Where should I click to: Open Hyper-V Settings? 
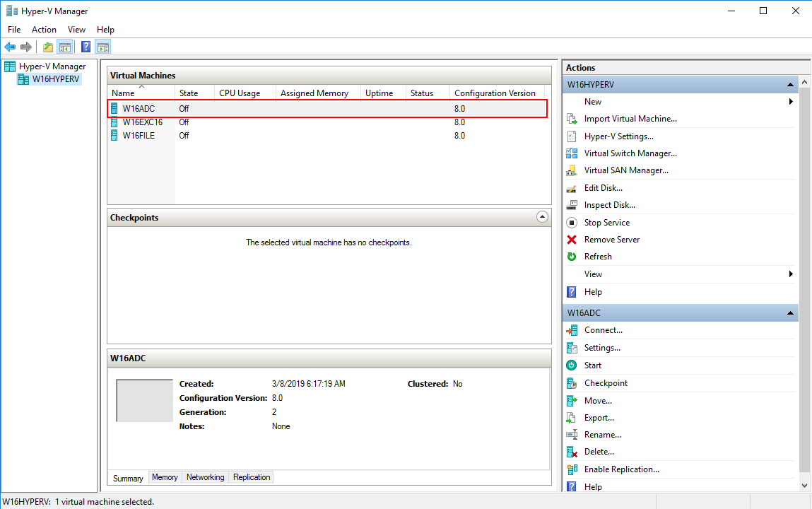point(618,136)
